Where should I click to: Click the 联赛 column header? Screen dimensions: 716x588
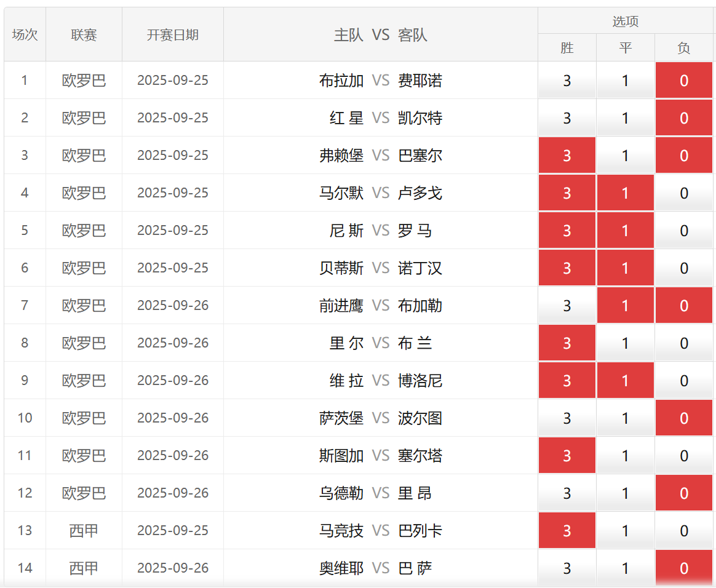pyautogui.click(x=84, y=35)
